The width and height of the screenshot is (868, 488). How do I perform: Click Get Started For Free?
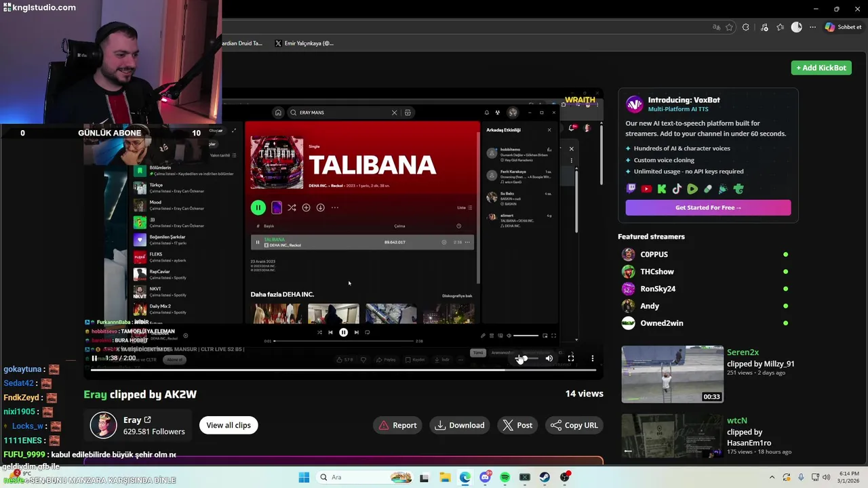(x=708, y=207)
